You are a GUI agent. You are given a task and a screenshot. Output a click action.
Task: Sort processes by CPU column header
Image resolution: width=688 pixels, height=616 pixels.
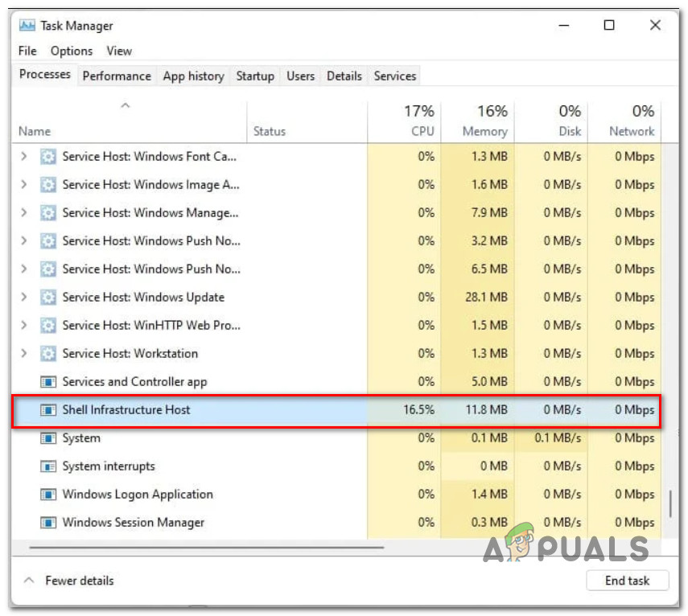pos(405,121)
